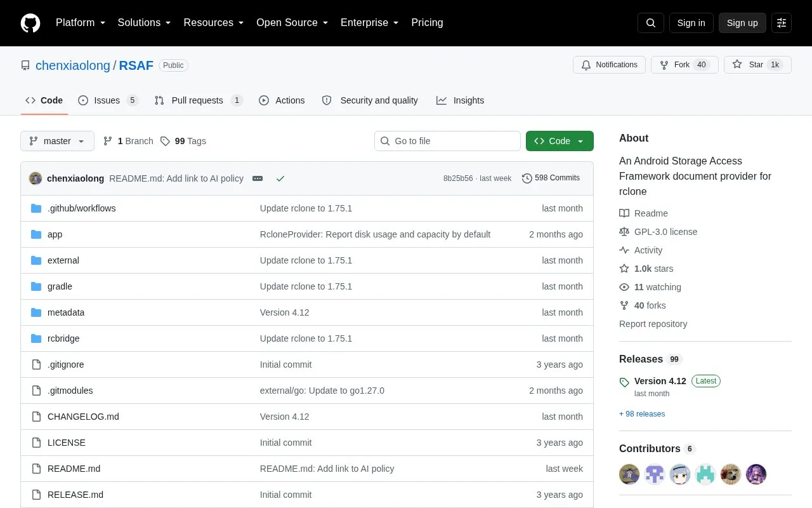Open the 1 Branch link

pos(128,141)
